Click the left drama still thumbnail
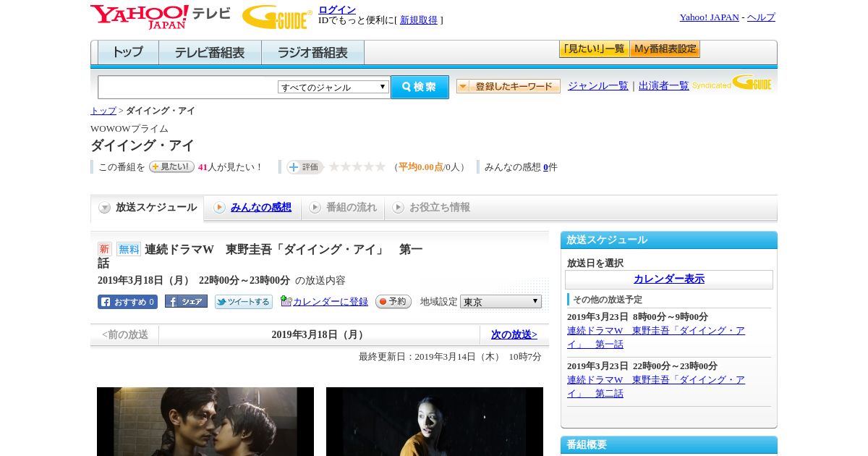Screen dimensions: 868x456 pos(205,421)
